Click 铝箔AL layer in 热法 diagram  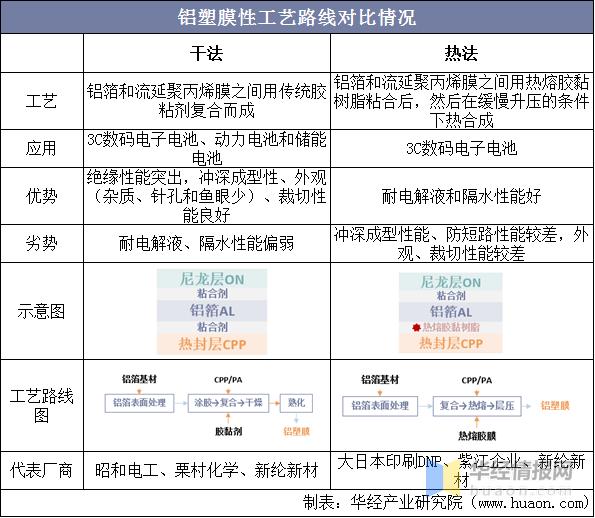(450, 312)
